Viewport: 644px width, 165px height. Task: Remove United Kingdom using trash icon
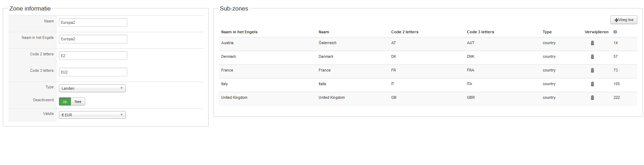pyautogui.click(x=592, y=98)
